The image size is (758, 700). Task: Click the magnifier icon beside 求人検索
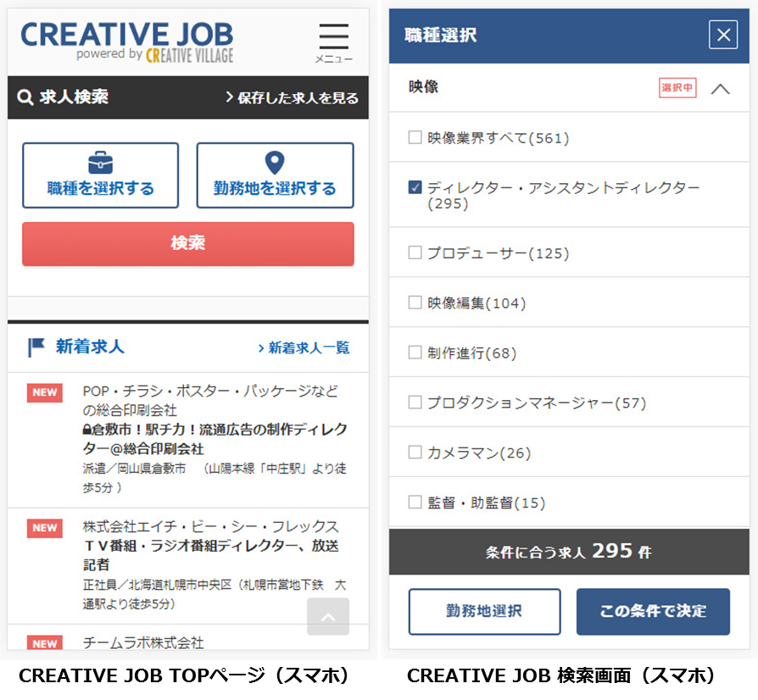(25, 97)
